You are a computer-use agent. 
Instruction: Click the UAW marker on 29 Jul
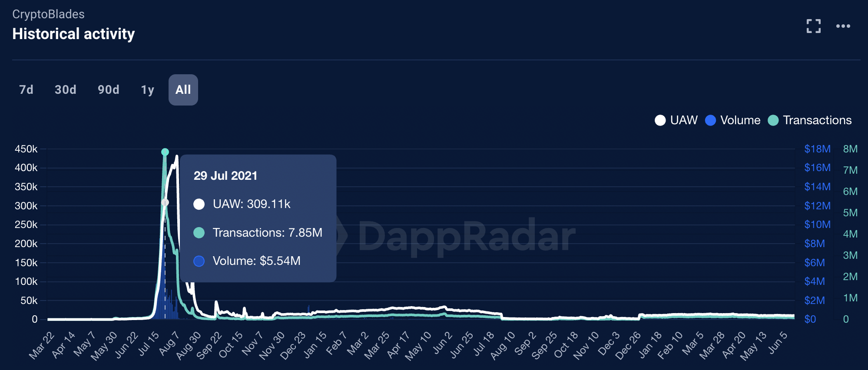pyautogui.click(x=165, y=202)
